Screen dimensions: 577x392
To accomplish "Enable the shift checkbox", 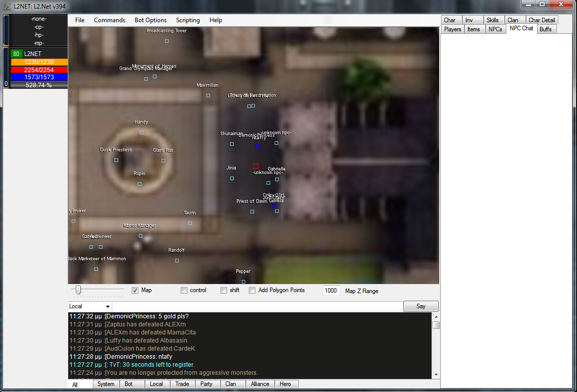I will tap(224, 291).
